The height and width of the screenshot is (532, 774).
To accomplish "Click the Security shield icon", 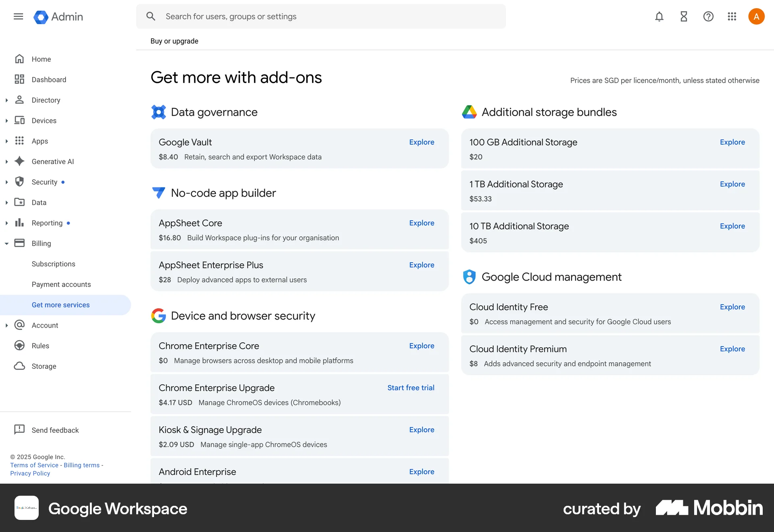I will point(19,182).
